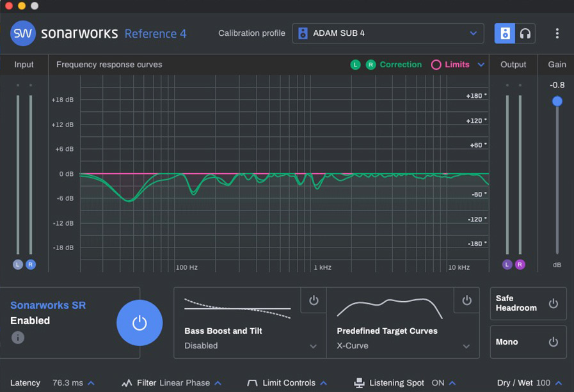The image size is (574, 392).
Task: Toggle Mono monitoring
Action: [x=553, y=342]
